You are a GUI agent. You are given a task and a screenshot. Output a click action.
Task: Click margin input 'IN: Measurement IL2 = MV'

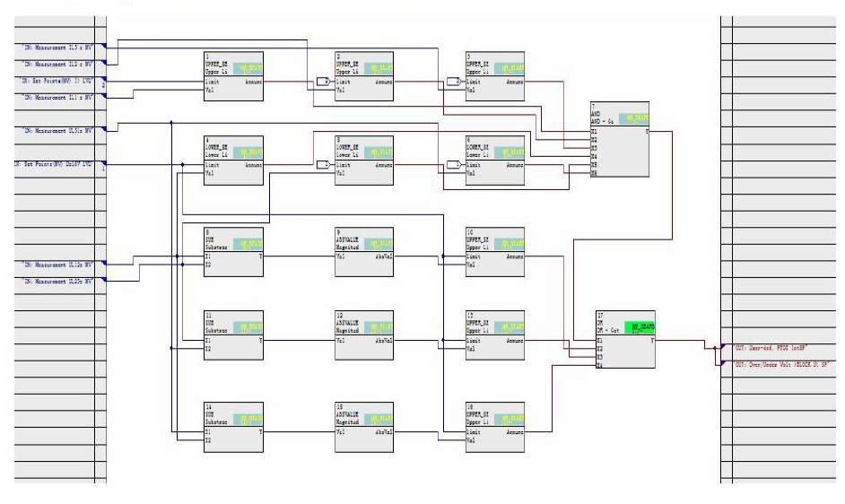[x=57, y=65]
